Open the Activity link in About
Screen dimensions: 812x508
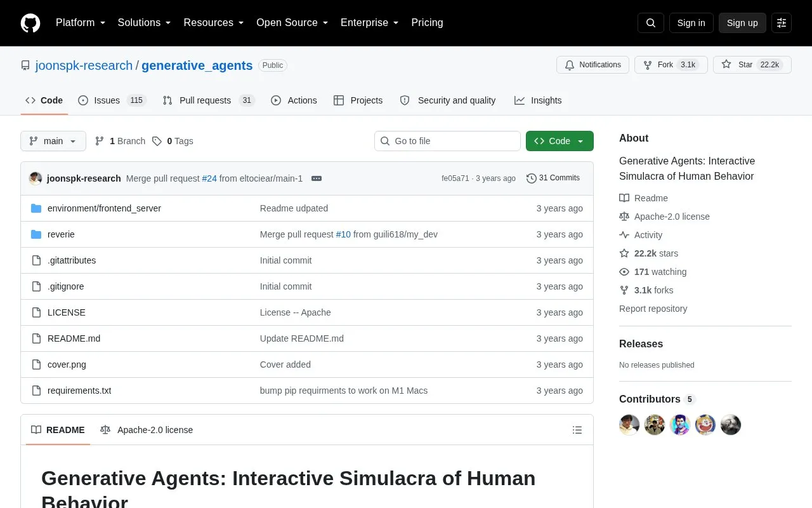[641, 235]
